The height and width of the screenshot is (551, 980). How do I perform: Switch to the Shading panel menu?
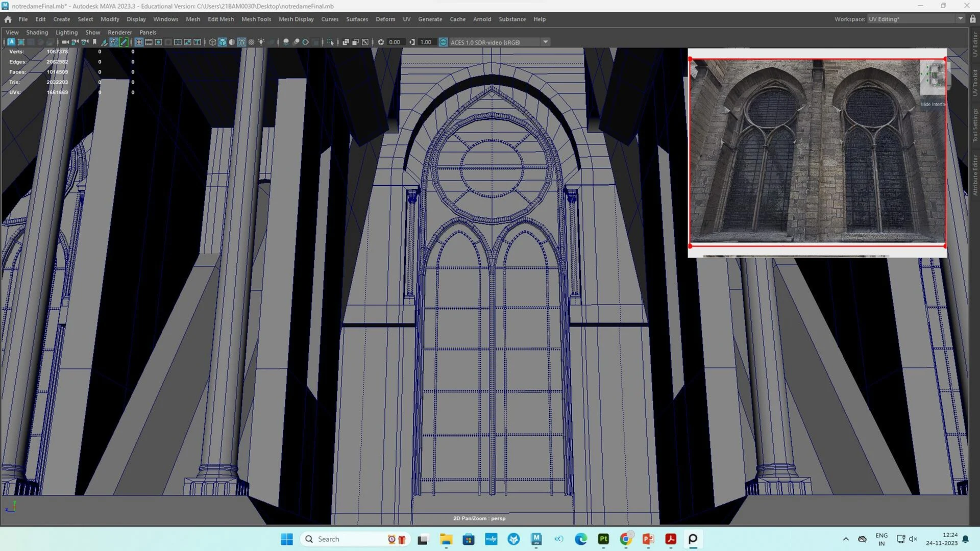(x=37, y=32)
